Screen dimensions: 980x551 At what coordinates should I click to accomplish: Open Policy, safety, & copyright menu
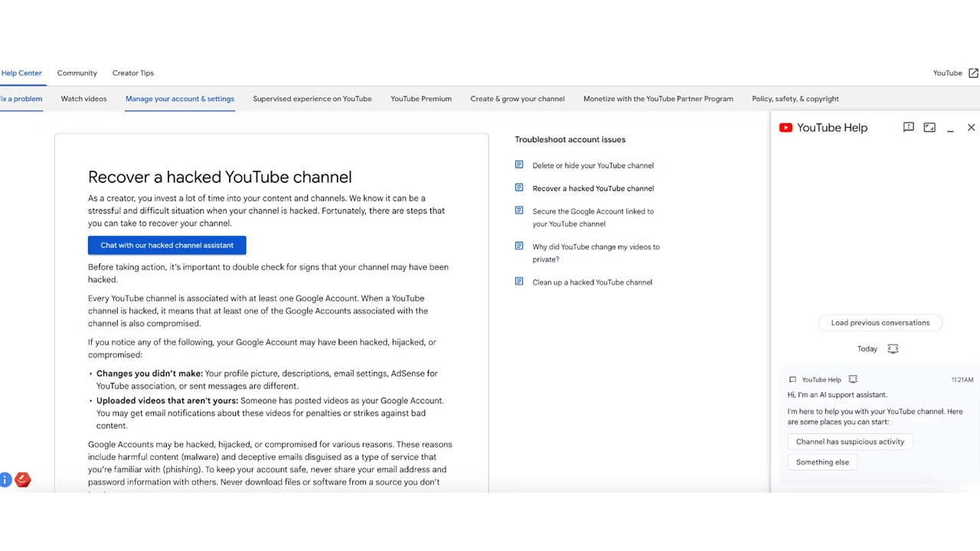[x=795, y=99]
